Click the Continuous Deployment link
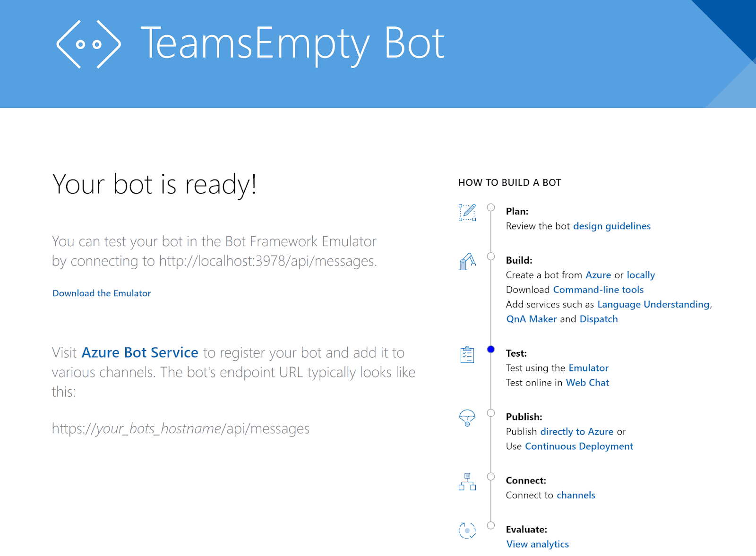The image size is (756, 556). tap(579, 446)
